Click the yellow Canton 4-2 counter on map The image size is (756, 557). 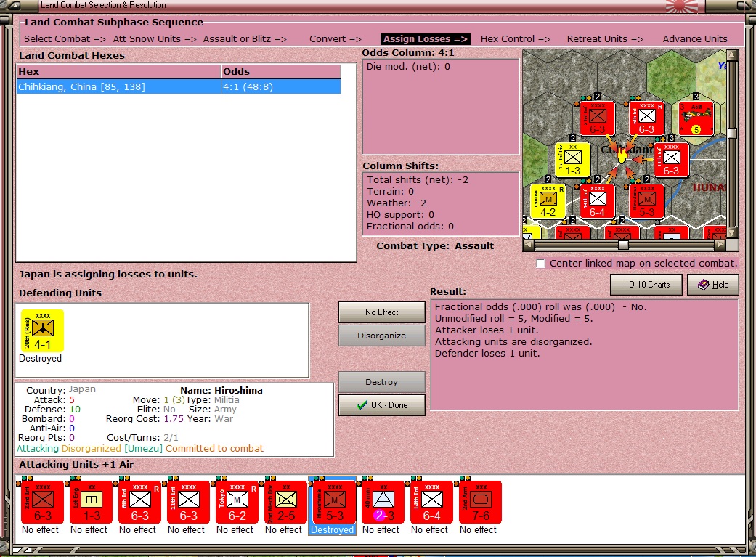[x=548, y=202]
